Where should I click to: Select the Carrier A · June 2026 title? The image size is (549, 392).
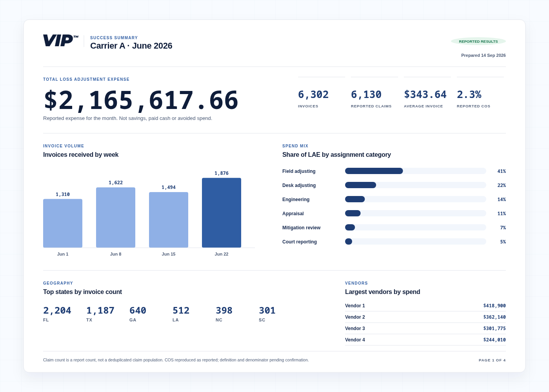pyautogui.click(x=131, y=46)
